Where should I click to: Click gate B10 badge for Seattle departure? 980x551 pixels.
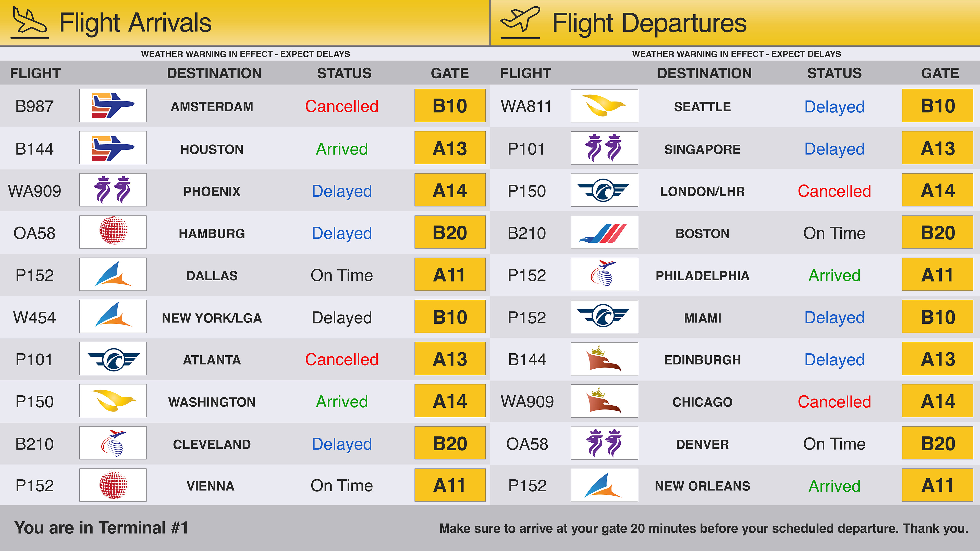click(937, 106)
